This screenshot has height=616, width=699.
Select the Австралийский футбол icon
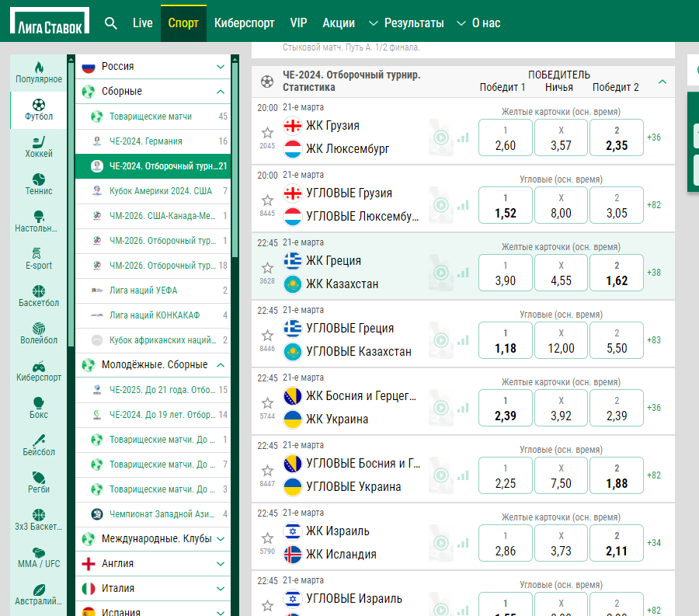coord(39,590)
